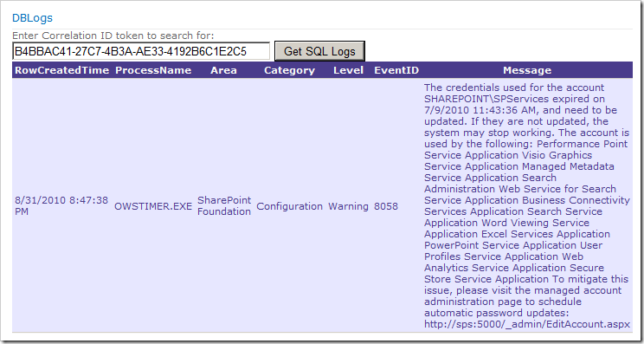Click the Warning level cell
The height and width of the screenshot is (344, 644).
click(348, 206)
